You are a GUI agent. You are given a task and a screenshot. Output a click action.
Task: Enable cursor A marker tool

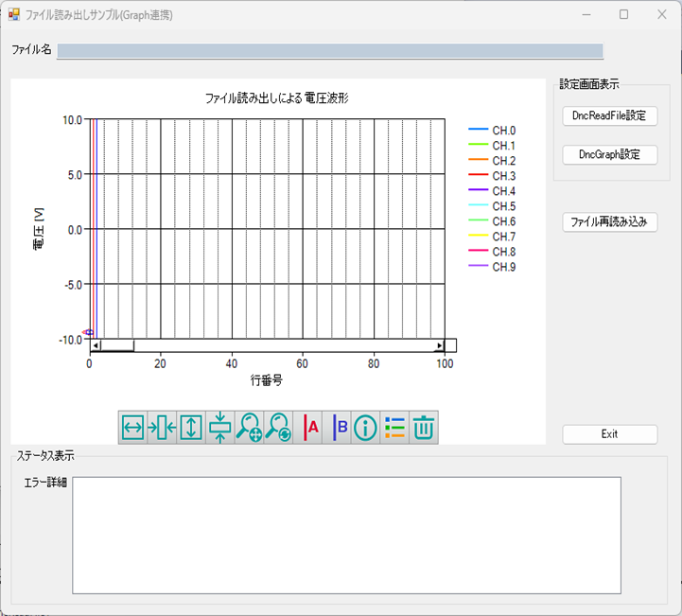307,428
